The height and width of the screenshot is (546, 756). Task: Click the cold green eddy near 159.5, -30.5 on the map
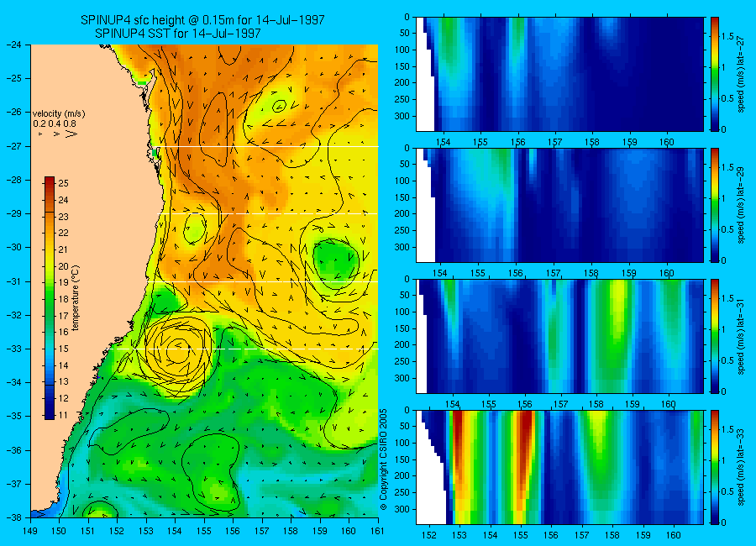pyautogui.click(x=336, y=261)
